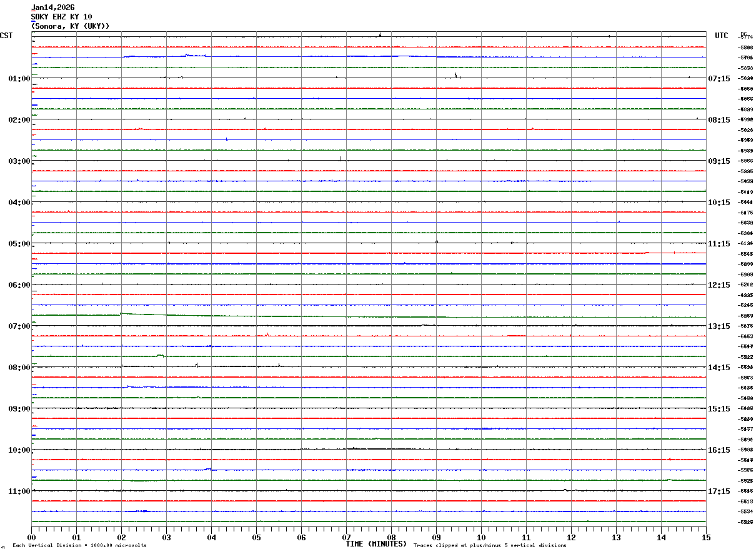Click the "DC" offset column header
Image resolution: width=756 pixels, height=554 pixels.
point(744,34)
